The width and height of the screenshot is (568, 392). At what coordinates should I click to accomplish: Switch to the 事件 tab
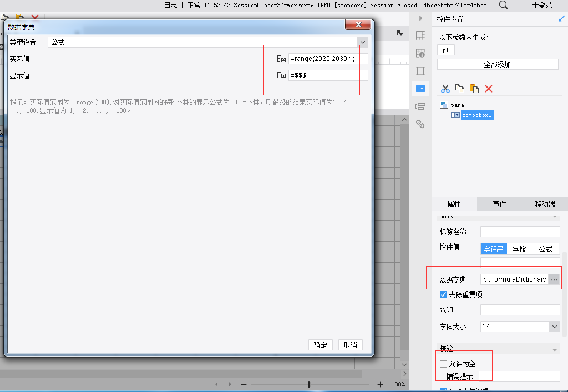500,204
